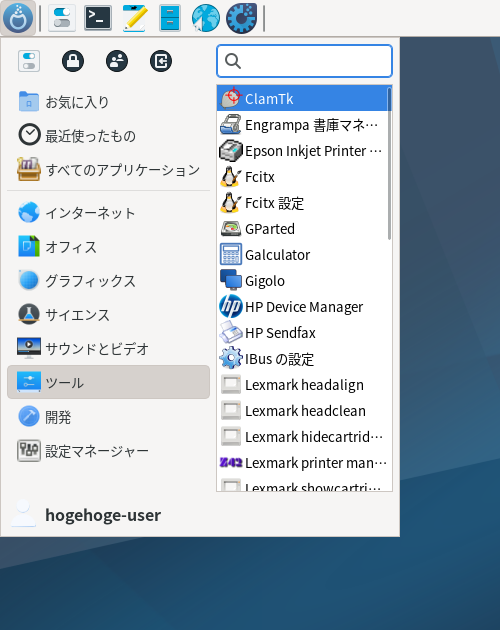The width and height of the screenshot is (500, 630).
Task: Click the Whisker menu launcher icon
Action: coord(18,18)
